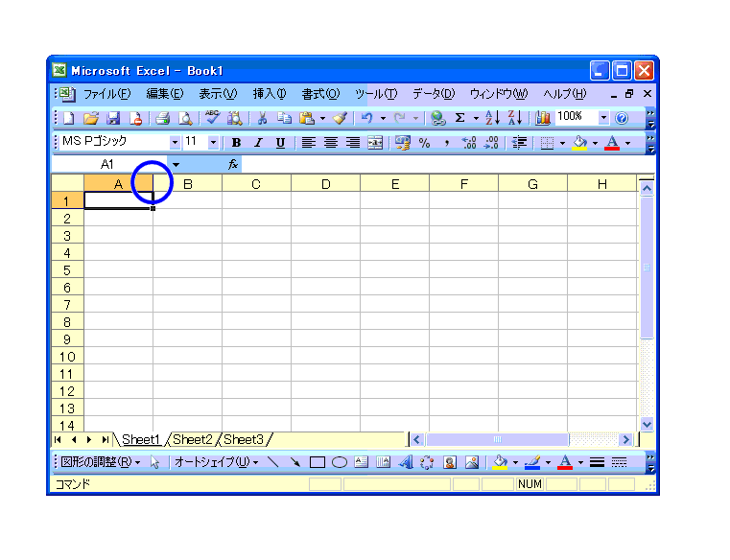Open Print Preview with the magnifier page icon
This screenshot has width=730, height=560.
point(185,118)
